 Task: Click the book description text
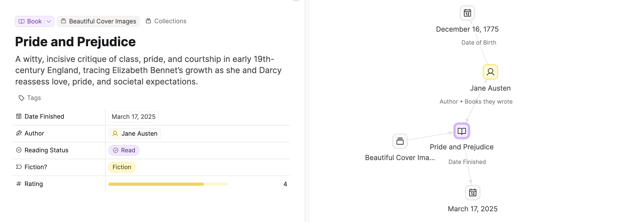click(148, 70)
